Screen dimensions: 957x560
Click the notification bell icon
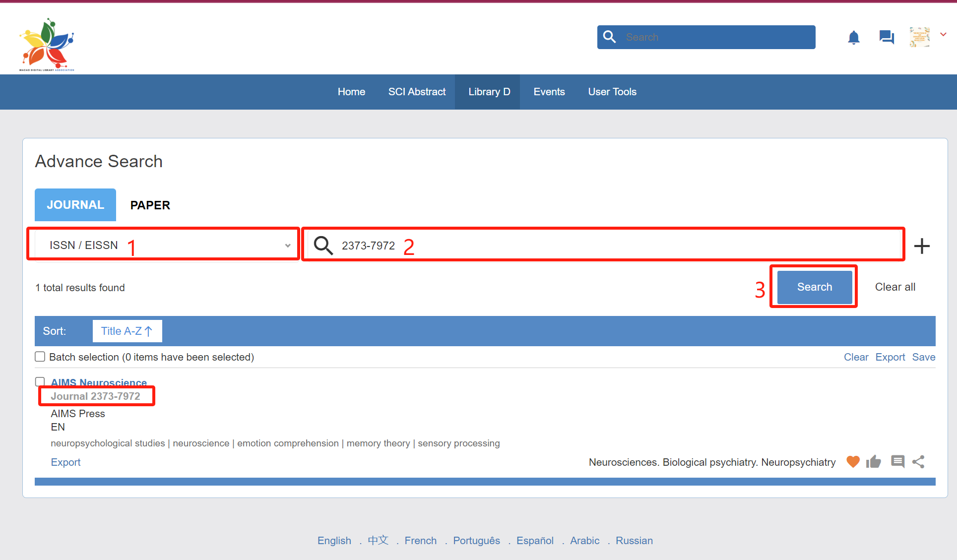853,38
